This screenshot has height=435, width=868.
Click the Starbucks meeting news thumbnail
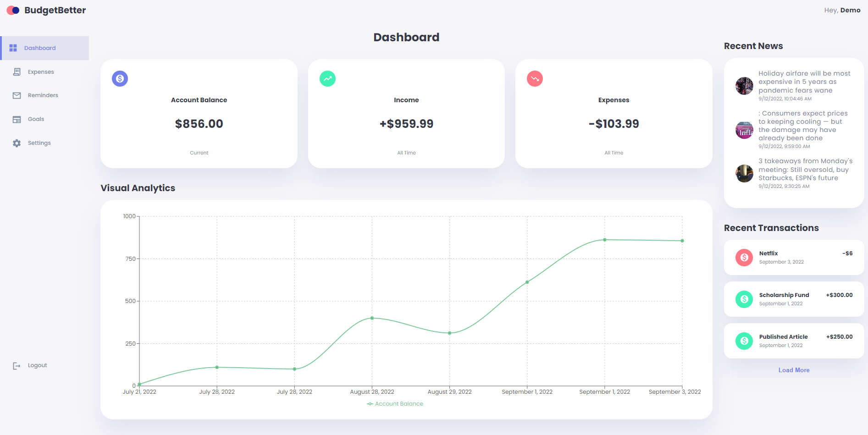(x=744, y=173)
